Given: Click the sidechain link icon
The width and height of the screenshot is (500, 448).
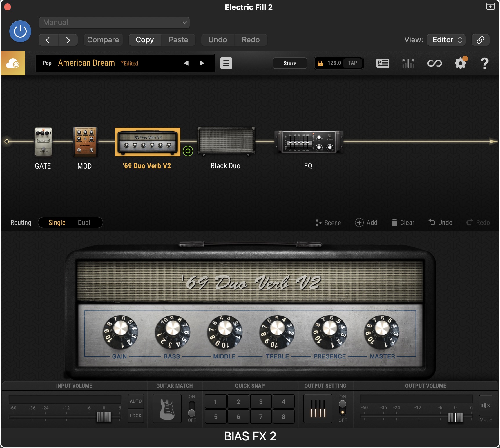Looking at the screenshot, I should pyautogui.click(x=481, y=40).
